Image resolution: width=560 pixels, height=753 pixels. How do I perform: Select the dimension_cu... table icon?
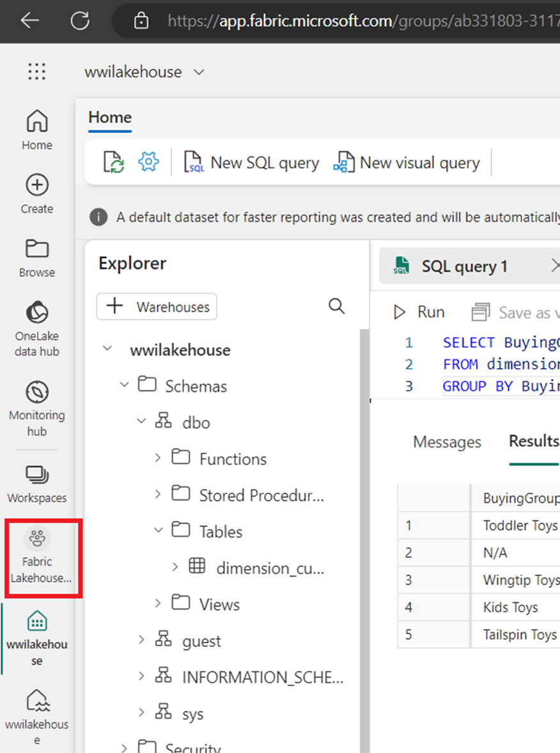tap(197, 566)
